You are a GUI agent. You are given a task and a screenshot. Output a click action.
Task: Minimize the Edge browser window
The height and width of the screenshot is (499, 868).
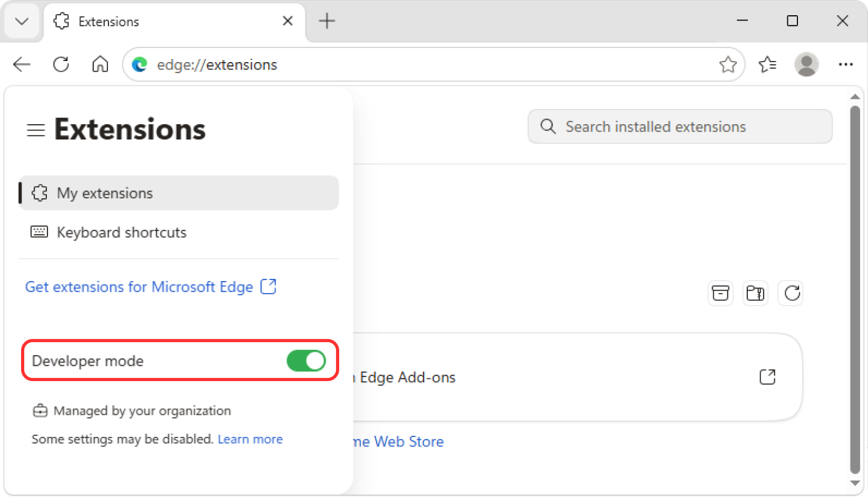point(742,21)
